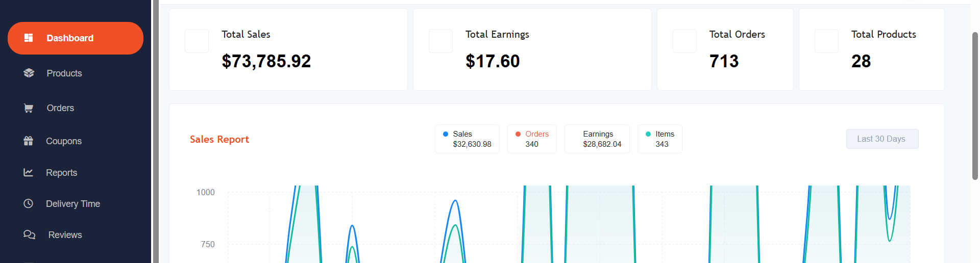Click the Dashboard grid icon in sidebar
Image resolution: width=980 pixels, height=263 pixels.
(29, 38)
